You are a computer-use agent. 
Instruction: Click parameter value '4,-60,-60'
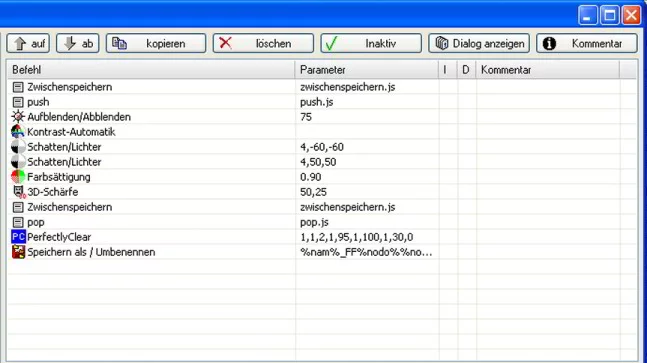click(x=322, y=147)
